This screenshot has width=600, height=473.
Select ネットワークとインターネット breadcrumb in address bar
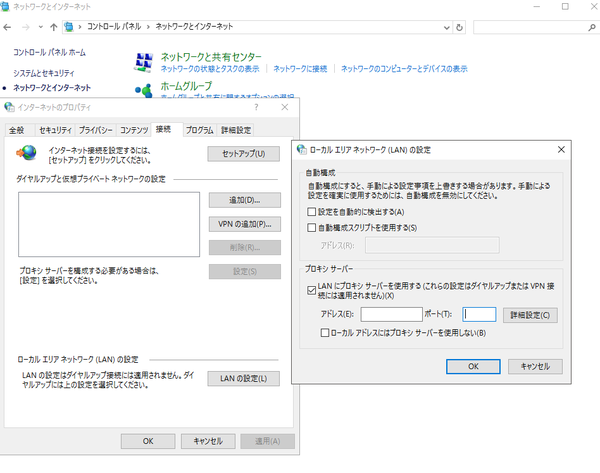click(194, 27)
